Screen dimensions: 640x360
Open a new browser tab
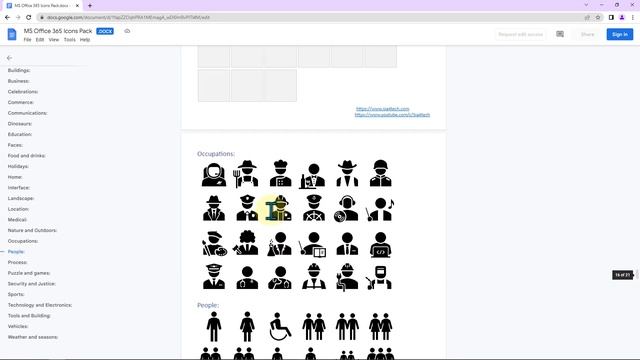click(x=90, y=6)
